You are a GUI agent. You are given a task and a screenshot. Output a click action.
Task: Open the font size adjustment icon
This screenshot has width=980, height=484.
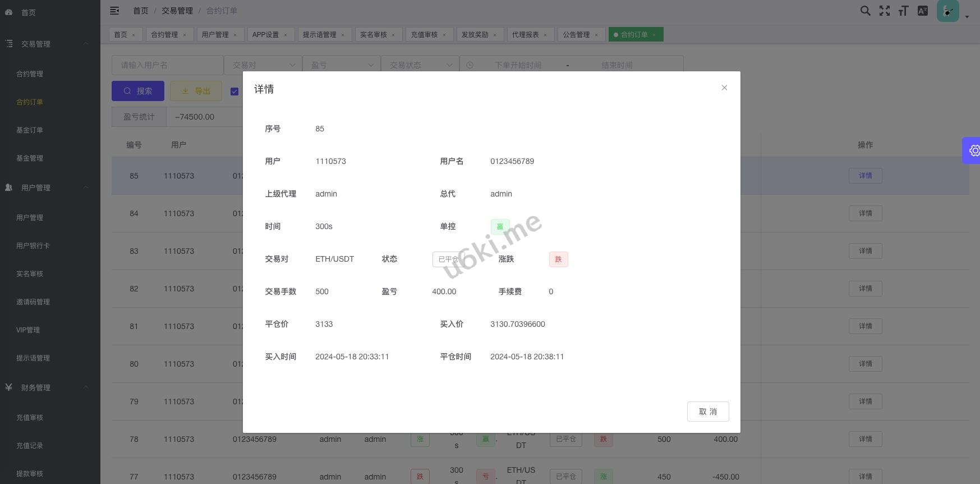tap(903, 11)
